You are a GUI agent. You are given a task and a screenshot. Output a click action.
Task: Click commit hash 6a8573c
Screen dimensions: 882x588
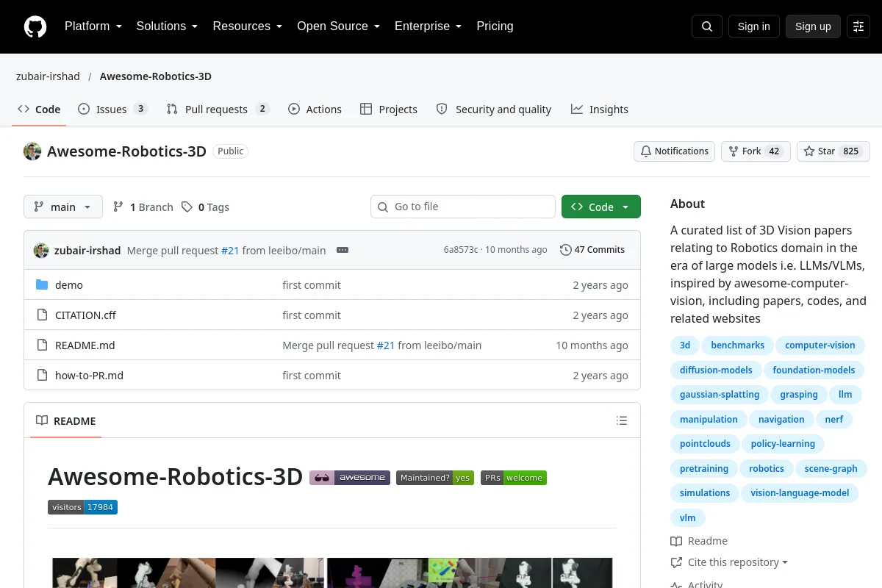tap(461, 250)
